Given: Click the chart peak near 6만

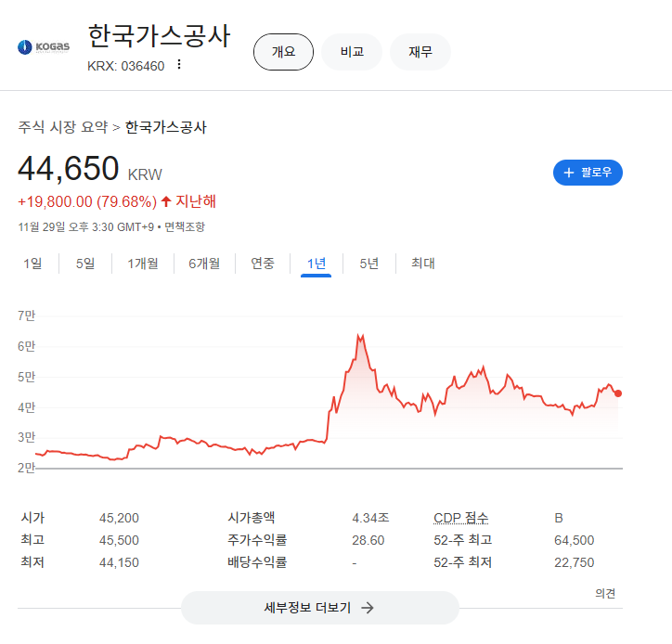Looking at the screenshot, I should [x=360, y=337].
